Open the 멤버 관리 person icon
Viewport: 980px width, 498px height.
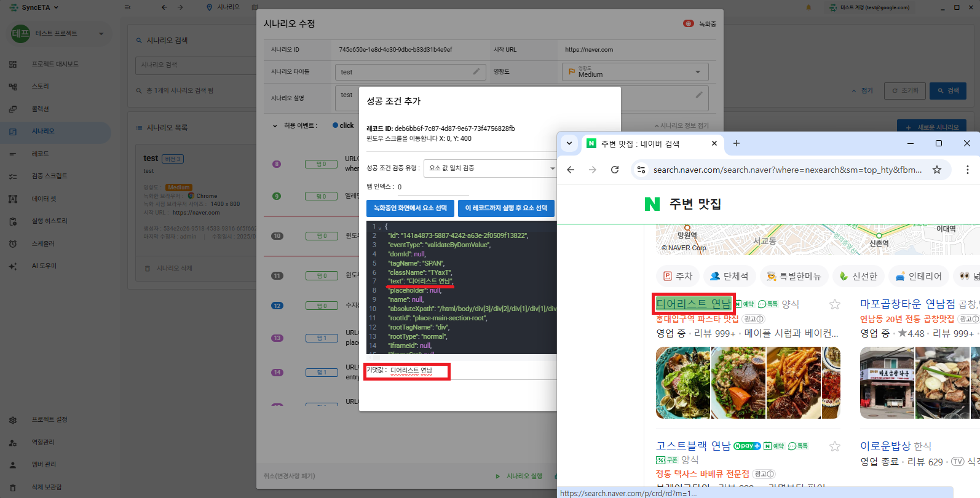[x=13, y=465]
